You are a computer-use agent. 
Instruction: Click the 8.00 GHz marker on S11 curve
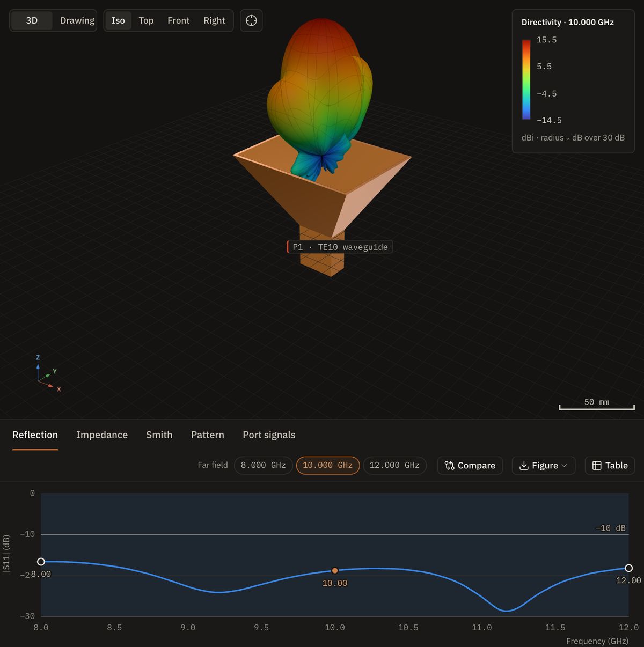tap(41, 562)
